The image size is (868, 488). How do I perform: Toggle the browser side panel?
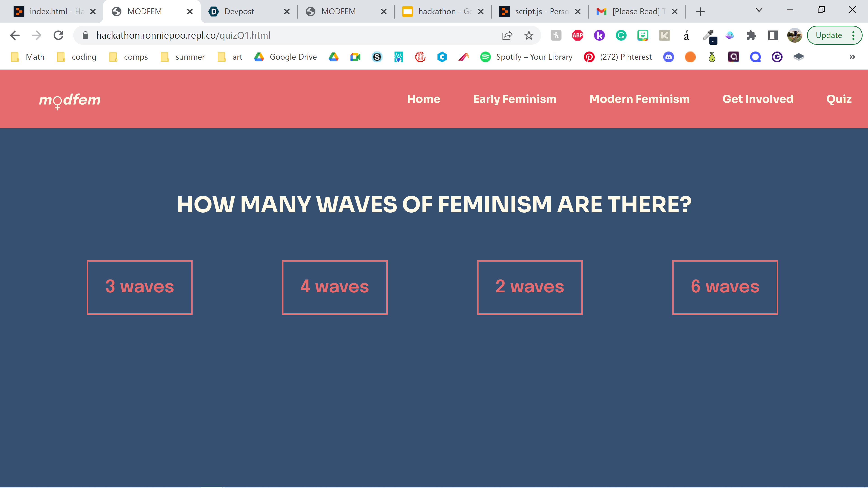(773, 35)
